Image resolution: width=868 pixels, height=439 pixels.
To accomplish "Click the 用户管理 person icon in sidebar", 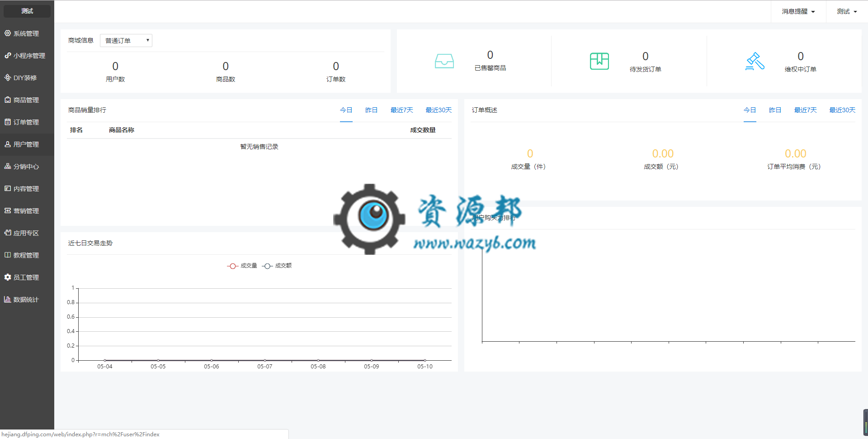I will pos(8,144).
